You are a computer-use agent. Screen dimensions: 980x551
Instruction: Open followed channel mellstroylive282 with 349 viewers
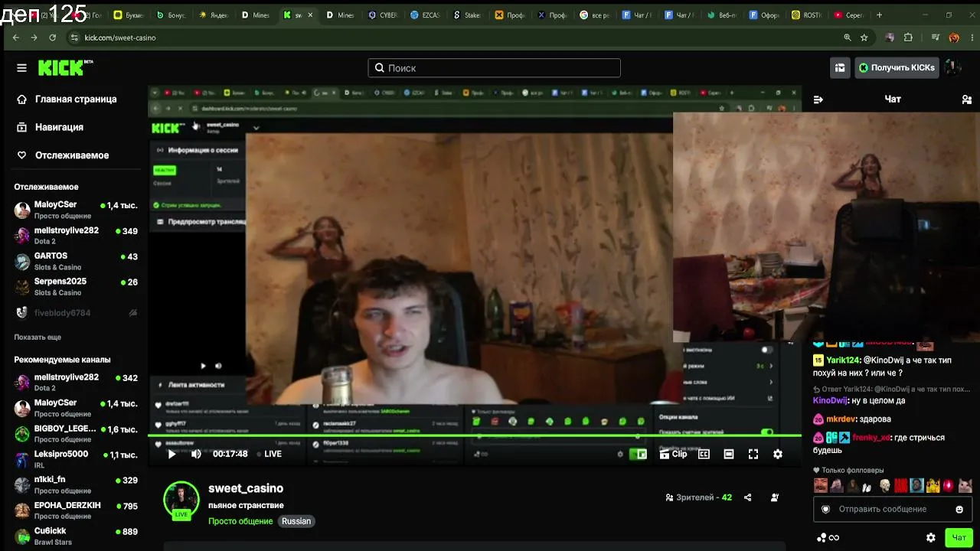[76, 235]
